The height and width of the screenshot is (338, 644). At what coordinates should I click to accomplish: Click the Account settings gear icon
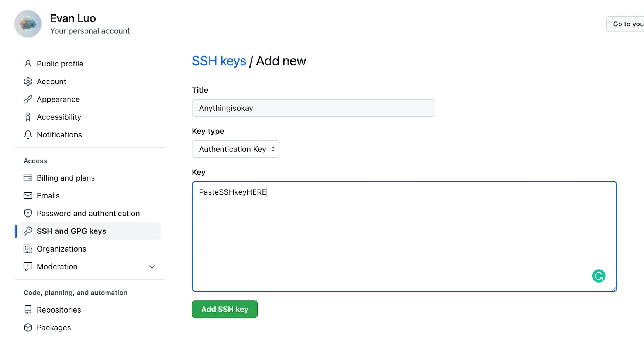point(28,81)
